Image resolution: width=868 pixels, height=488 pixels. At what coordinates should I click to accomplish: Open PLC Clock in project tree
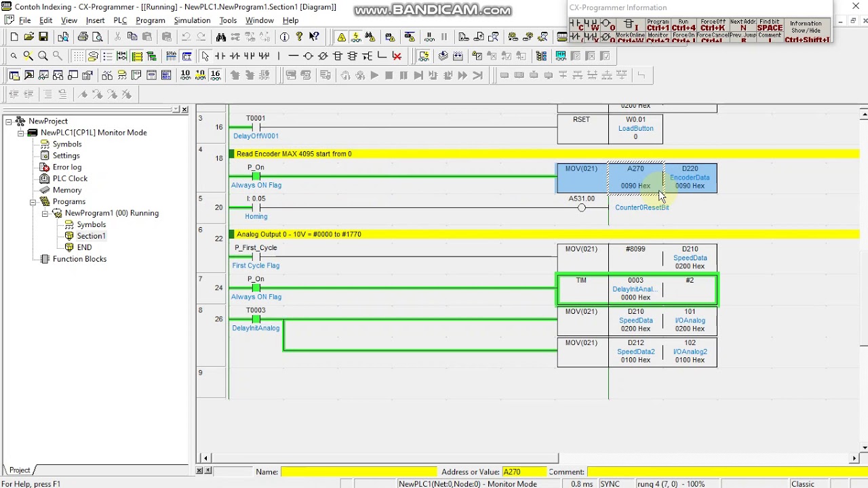coord(70,179)
